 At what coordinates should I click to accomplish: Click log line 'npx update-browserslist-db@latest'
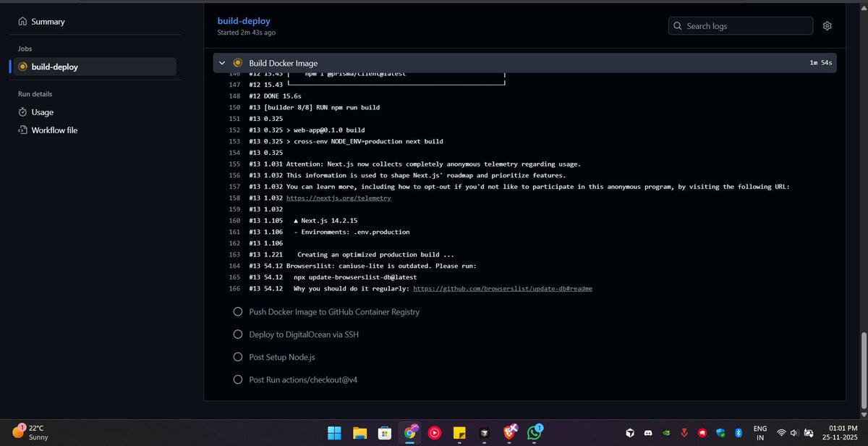tap(333, 277)
